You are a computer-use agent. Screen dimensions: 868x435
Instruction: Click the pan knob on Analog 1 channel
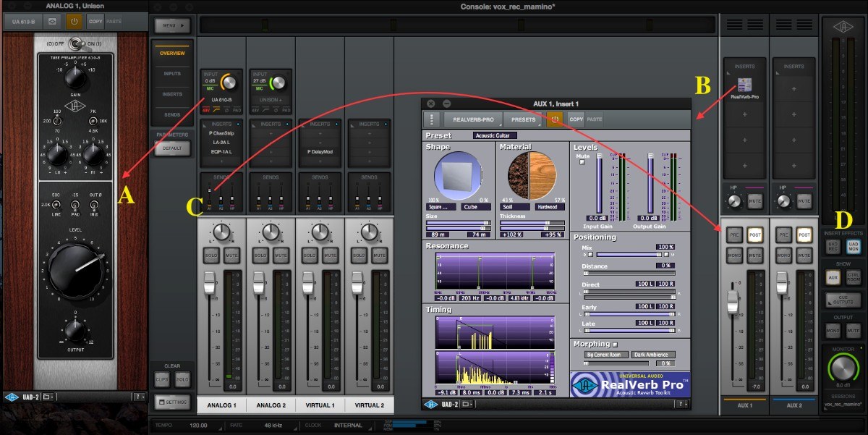[222, 232]
